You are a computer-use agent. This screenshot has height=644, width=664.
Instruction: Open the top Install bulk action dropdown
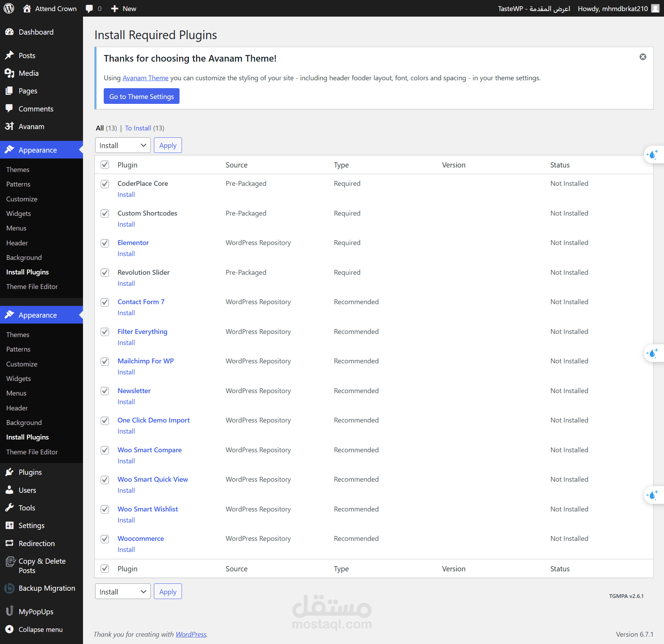[x=122, y=145]
